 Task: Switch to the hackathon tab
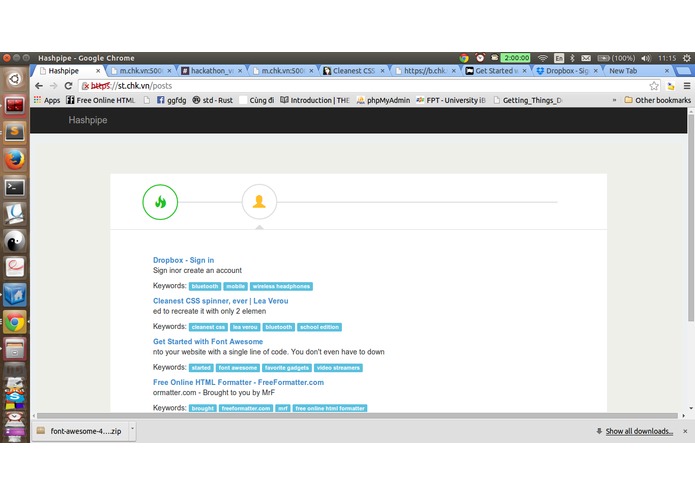click(x=212, y=71)
